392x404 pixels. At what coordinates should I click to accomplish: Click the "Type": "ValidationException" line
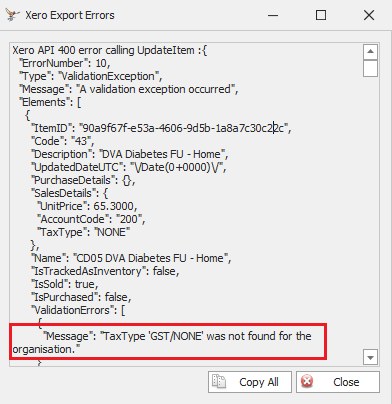pyautogui.click(x=91, y=76)
